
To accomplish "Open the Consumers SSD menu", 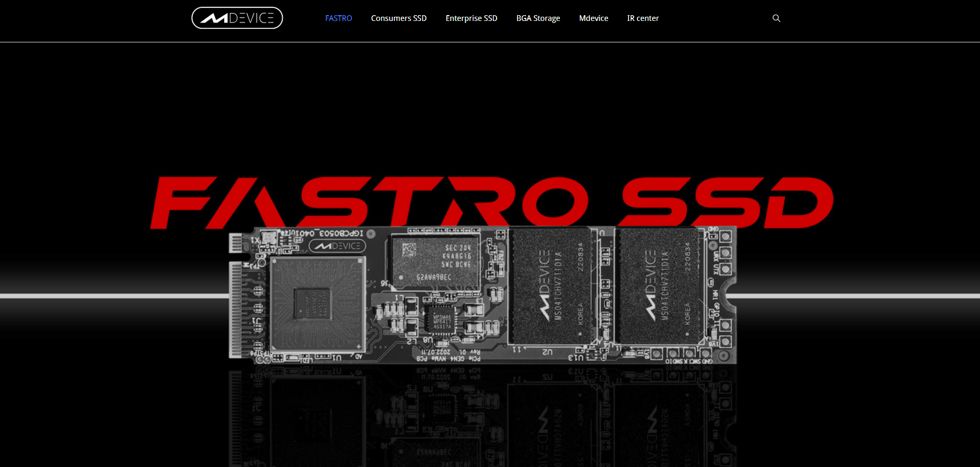I will tap(399, 18).
